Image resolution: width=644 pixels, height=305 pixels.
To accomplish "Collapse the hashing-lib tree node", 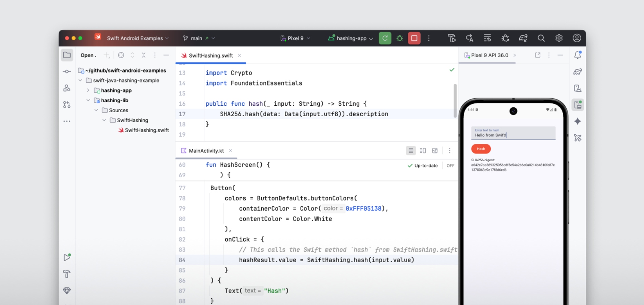I will coord(88,100).
